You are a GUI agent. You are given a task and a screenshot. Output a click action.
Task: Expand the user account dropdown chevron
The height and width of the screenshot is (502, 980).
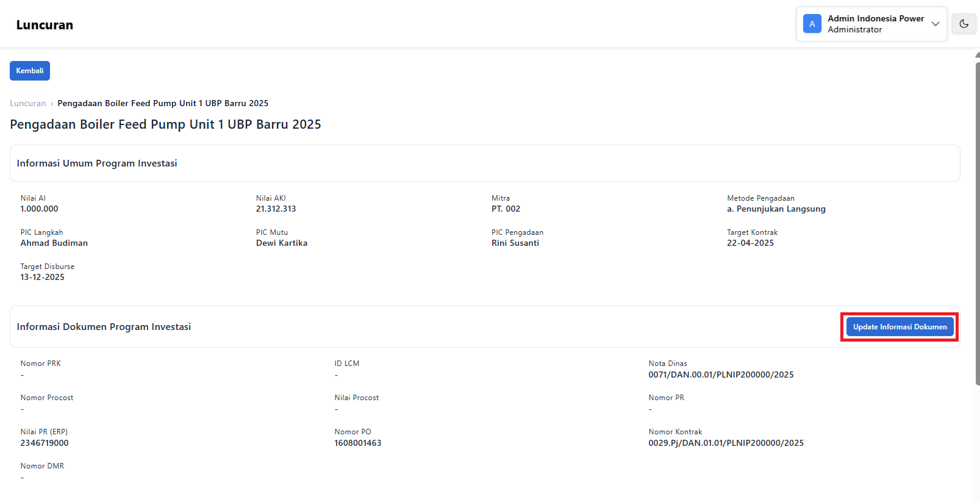click(x=935, y=24)
